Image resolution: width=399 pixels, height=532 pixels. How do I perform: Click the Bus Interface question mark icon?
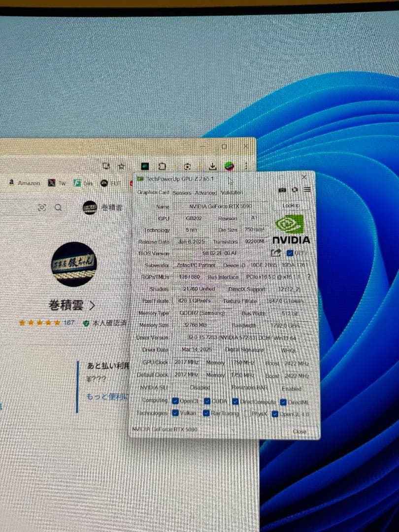tap(309, 277)
